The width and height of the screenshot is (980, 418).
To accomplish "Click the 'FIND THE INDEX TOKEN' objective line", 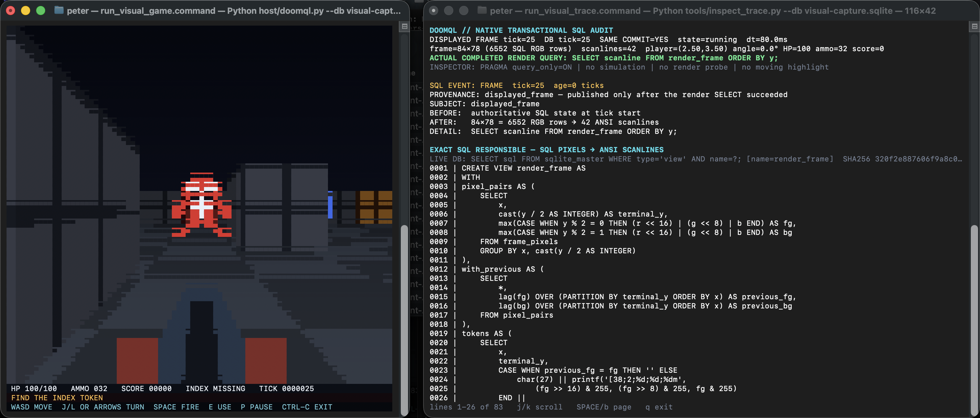I will click(57, 398).
